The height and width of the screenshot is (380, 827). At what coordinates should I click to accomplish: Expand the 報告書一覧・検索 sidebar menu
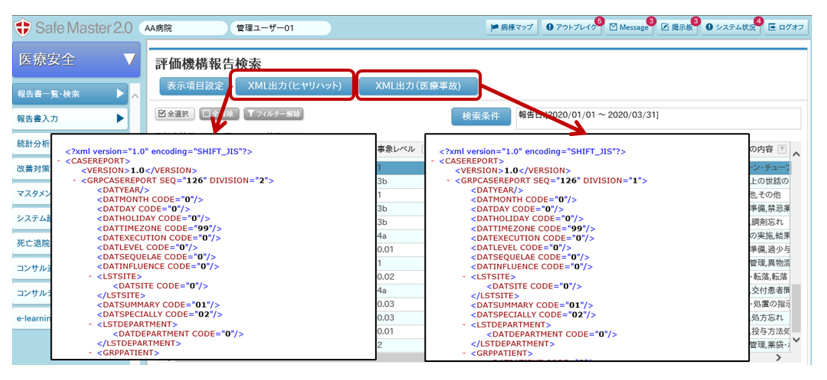(x=70, y=94)
